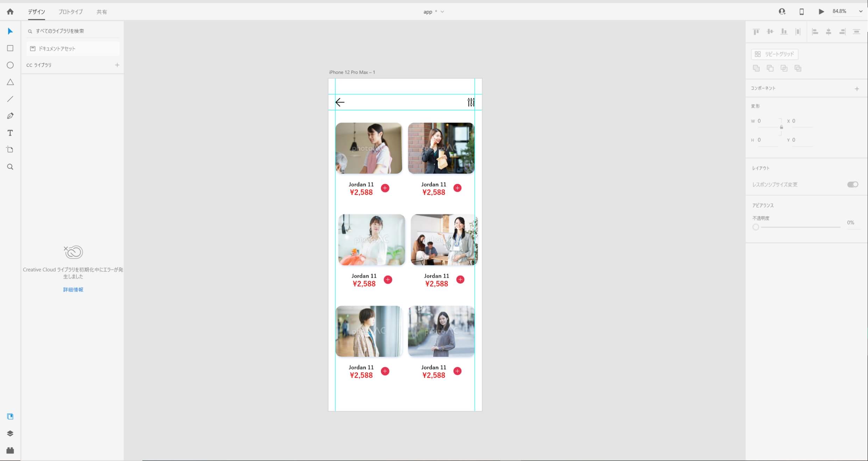This screenshot has width=868, height=461.
Task: Open device preview phone icon
Action: coord(802,12)
